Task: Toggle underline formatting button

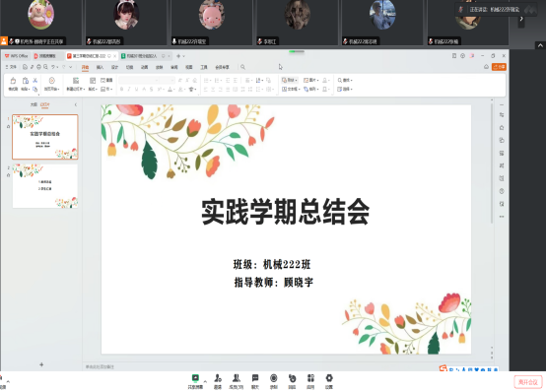Action: tap(136, 89)
